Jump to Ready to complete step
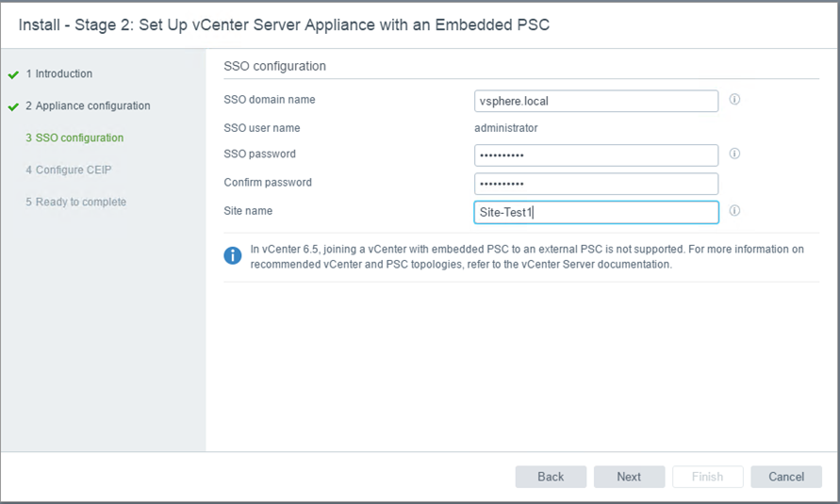The image size is (840, 504). (75, 202)
